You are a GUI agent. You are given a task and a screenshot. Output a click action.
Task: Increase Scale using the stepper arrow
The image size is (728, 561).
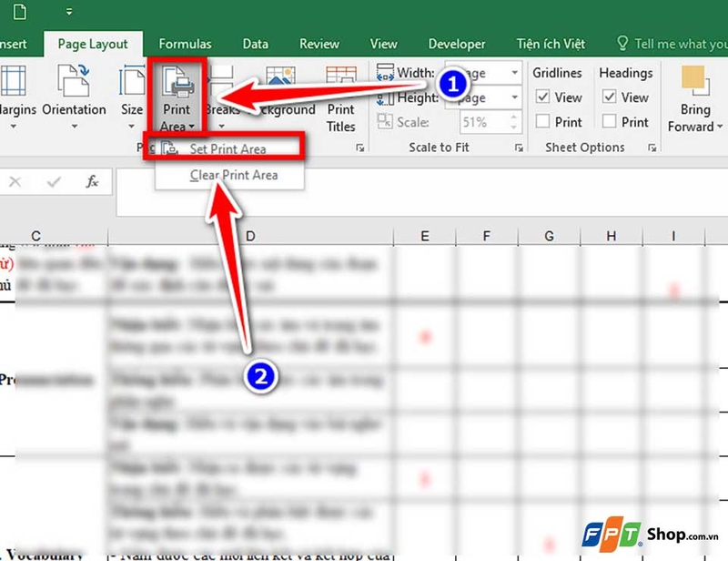pyautogui.click(x=512, y=117)
